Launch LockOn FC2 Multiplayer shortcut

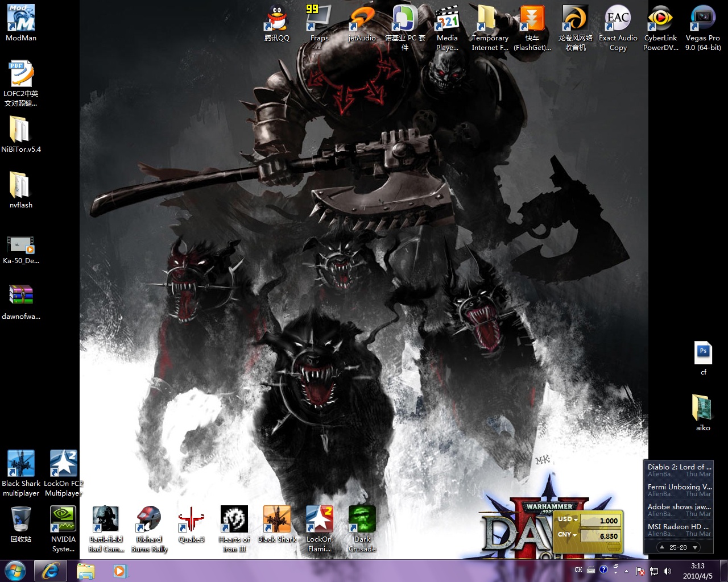64,473
